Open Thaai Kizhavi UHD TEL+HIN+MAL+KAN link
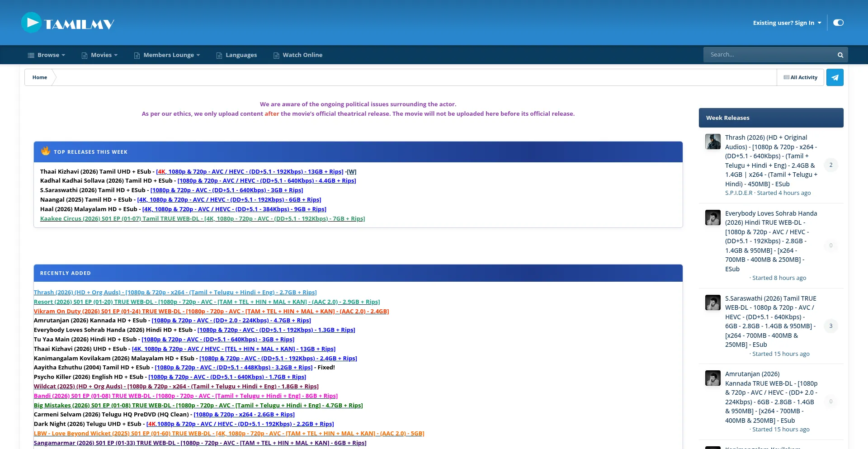 point(234,349)
